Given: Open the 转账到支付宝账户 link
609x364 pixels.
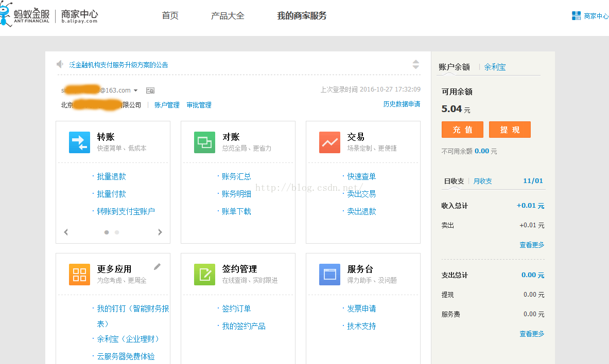Looking at the screenshot, I should 126,211.
